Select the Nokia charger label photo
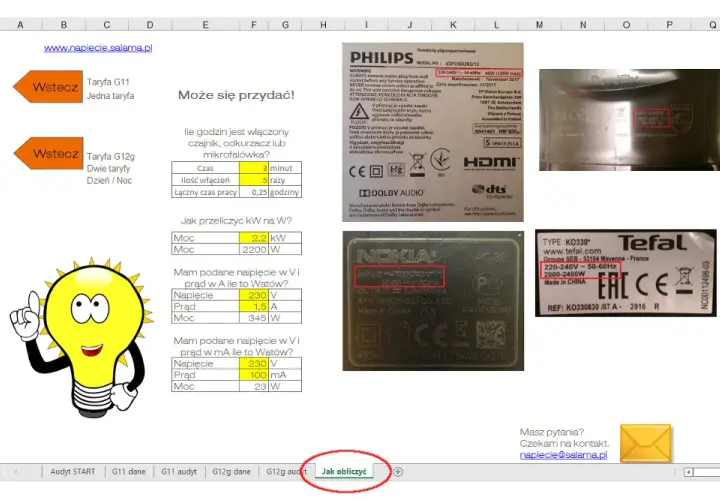This screenshot has height=500, width=720. (433, 301)
